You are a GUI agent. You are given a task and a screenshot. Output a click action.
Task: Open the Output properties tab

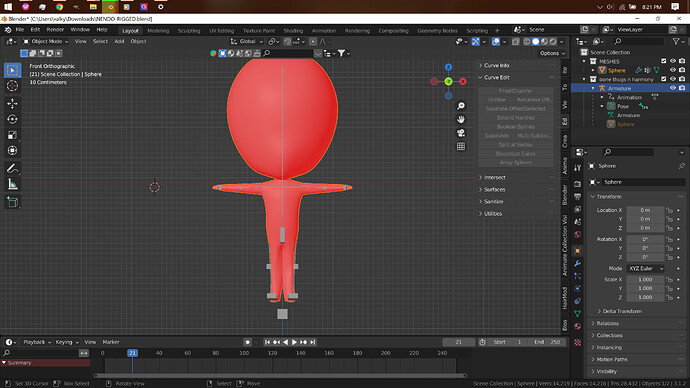(x=577, y=197)
